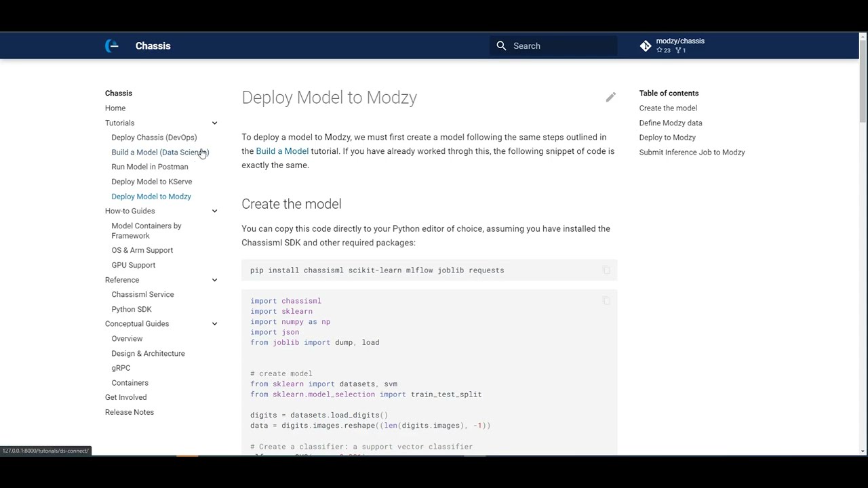This screenshot has width=868, height=488.
Task: Open the Overview conceptual guide
Action: coord(127,339)
